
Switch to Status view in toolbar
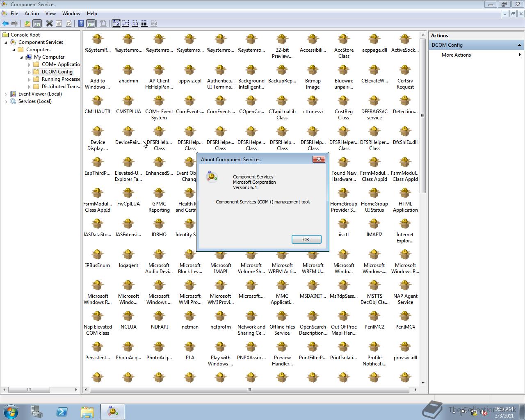point(154,24)
